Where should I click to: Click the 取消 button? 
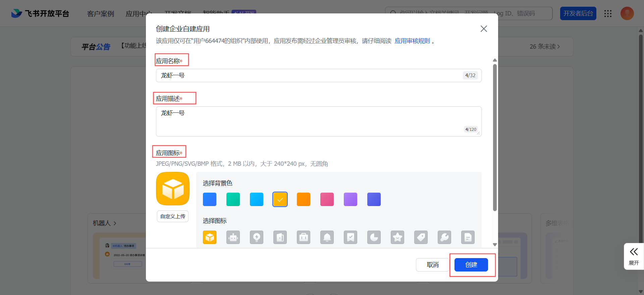click(433, 265)
